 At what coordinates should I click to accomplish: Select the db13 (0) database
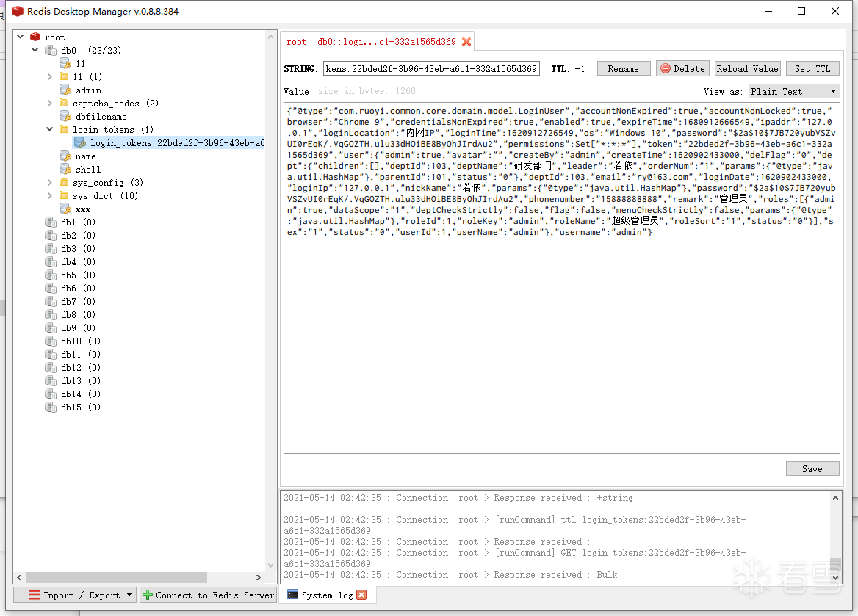(81, 381)
